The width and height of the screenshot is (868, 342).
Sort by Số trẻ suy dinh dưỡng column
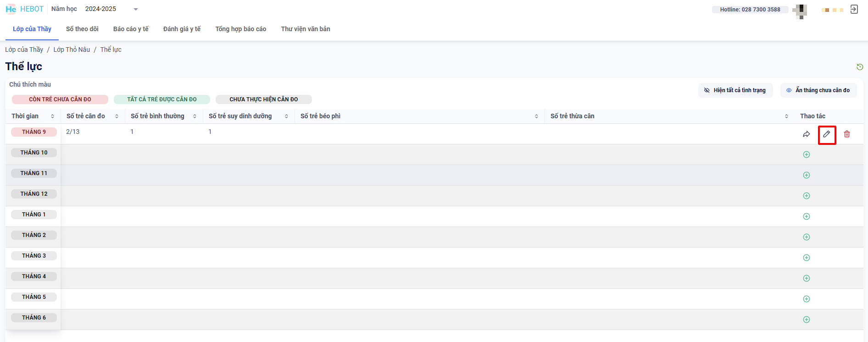(286, 116)
